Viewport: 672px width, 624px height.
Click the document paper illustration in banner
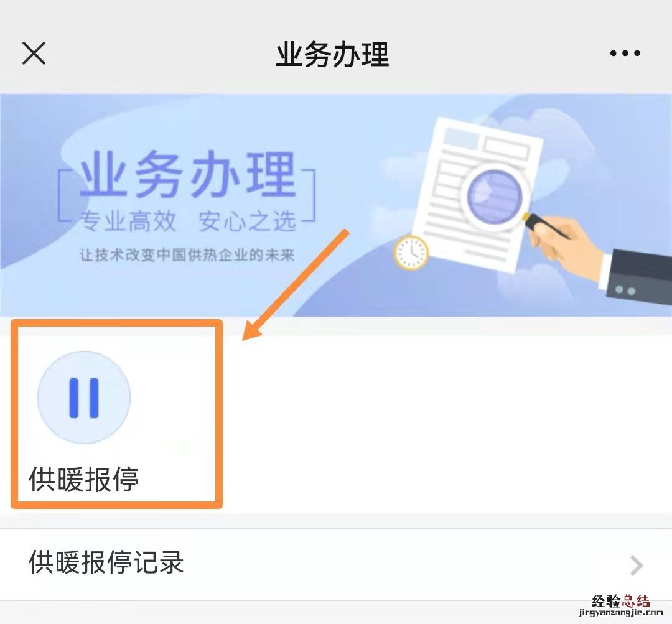click(476, 195)
